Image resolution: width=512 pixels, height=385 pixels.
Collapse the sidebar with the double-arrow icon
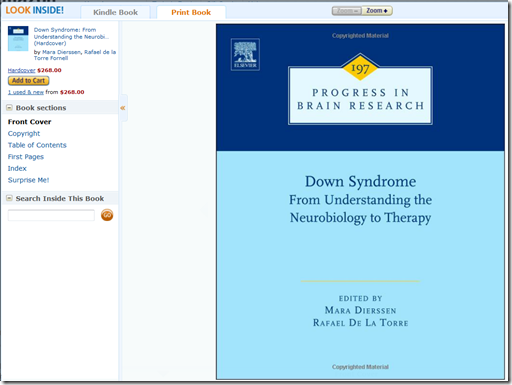[123, 108]
